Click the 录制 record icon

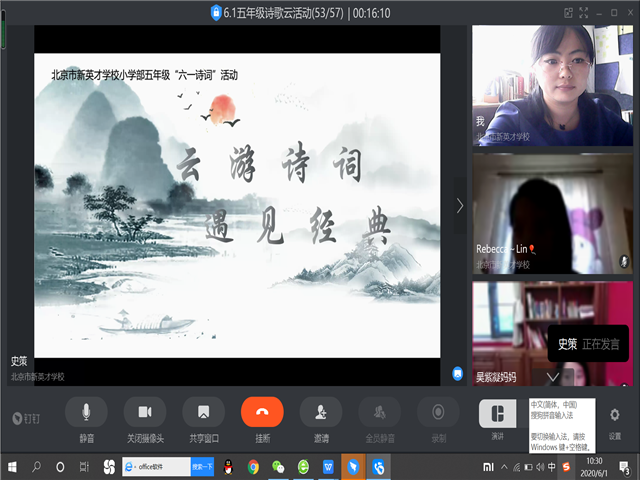click(x=438, y=412)
